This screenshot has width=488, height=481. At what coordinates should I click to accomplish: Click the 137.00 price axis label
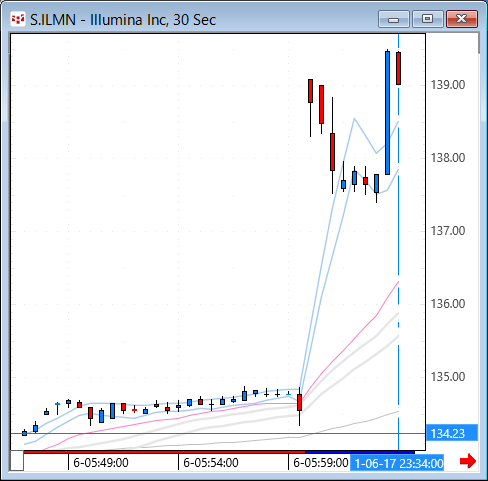tap(448, 231)
